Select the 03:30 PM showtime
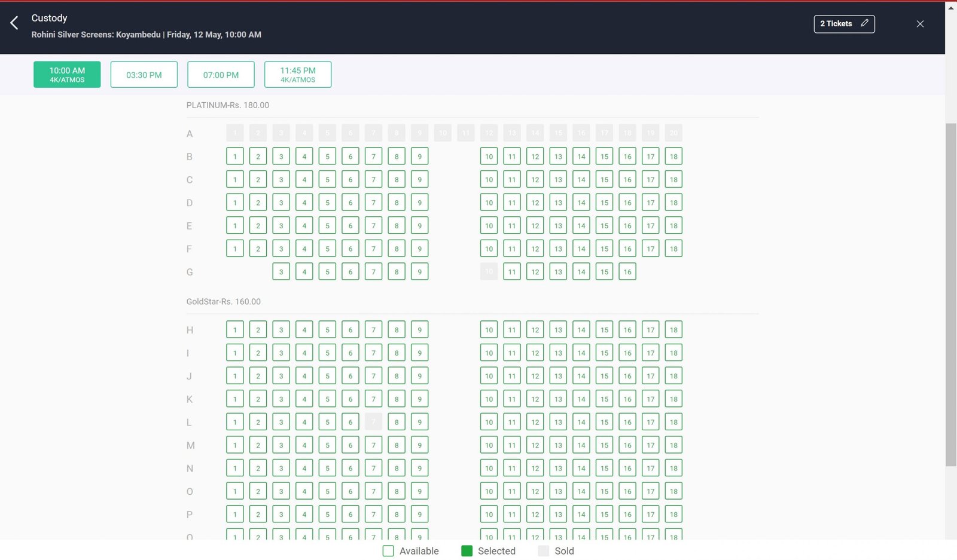The width and height of the screenshot is (957, 560). pos(144,75)
